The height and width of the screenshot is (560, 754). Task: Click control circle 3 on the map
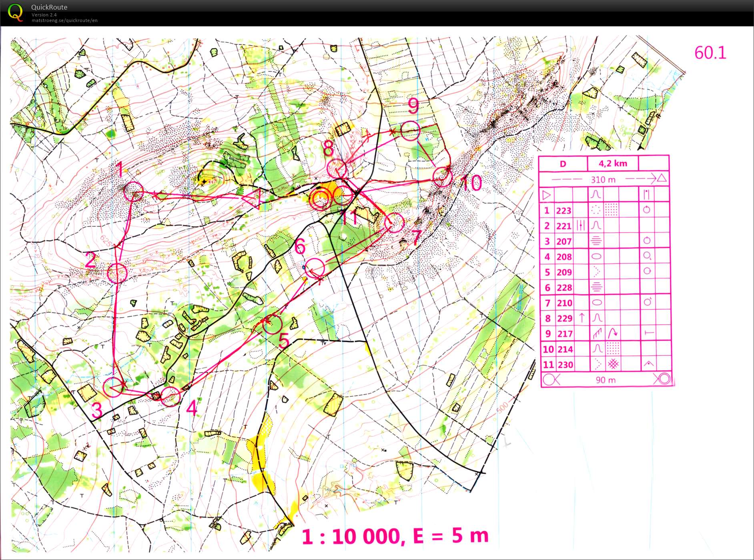pos(113,387)
